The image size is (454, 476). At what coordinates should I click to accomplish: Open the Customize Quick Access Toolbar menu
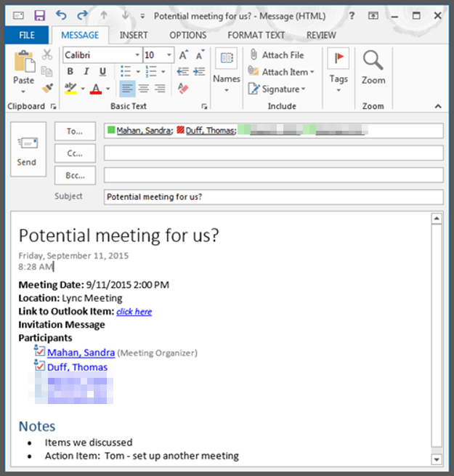click(142, 16)
